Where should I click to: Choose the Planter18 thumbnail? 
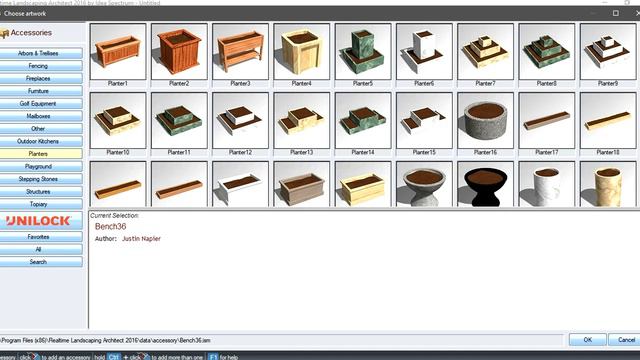[608, 120]
